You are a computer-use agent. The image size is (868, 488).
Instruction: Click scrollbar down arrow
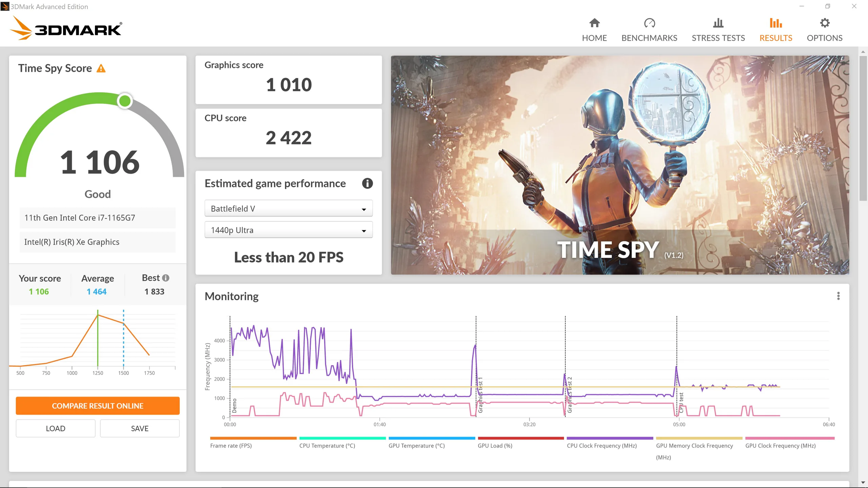click(x=863, y=483)
